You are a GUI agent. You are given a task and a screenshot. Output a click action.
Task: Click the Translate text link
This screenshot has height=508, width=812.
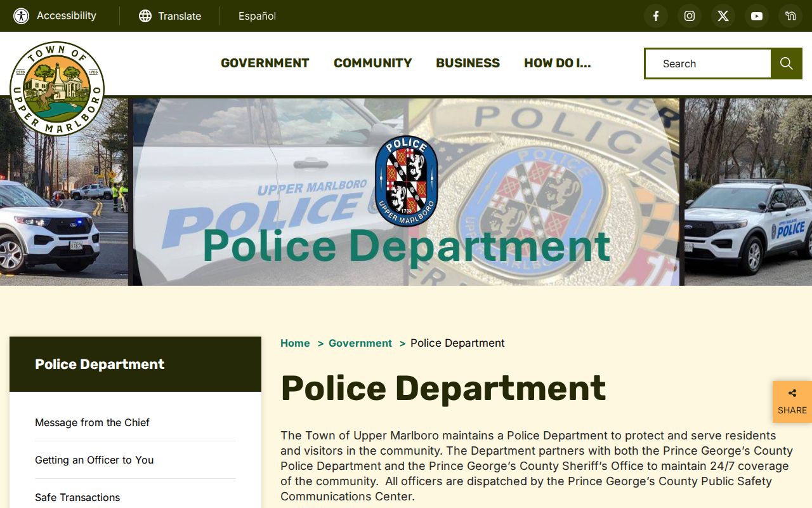click(x=180, y=16)
